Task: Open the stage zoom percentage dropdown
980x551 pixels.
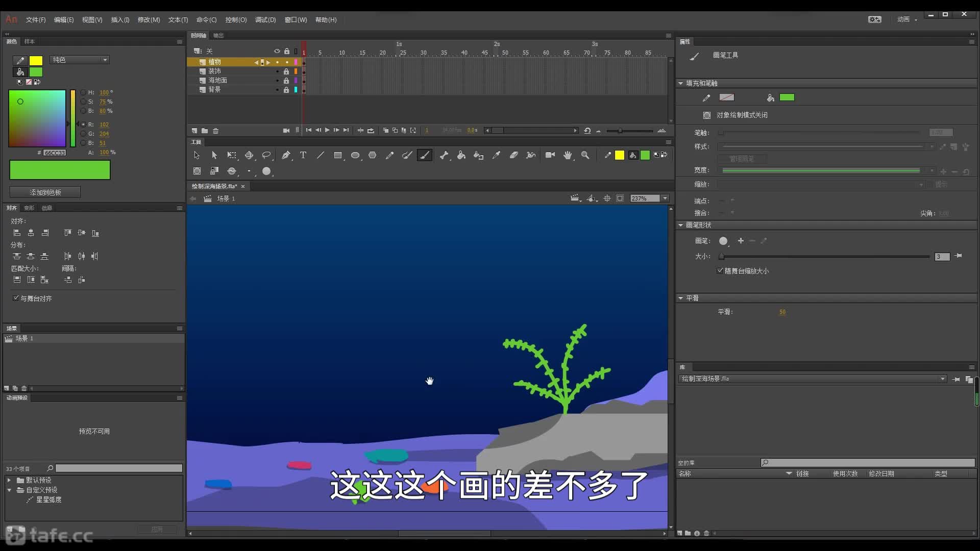Action: (x=665, y=198)
